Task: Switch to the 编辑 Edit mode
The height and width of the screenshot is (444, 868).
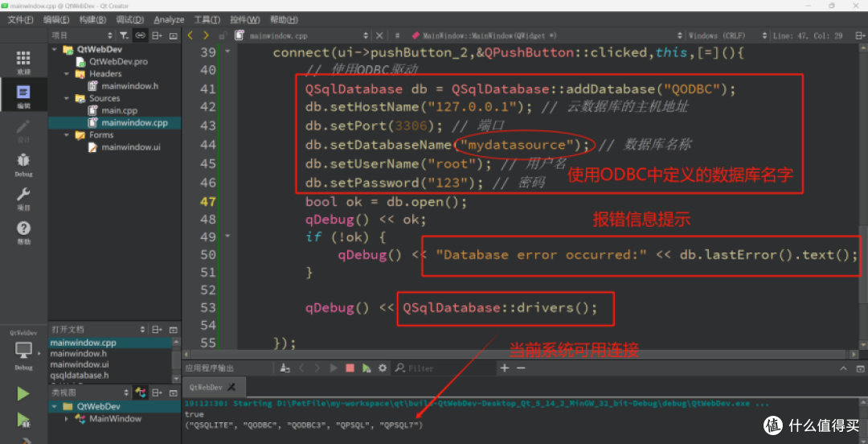Action: pyautogui.click(x=23, y=96)
